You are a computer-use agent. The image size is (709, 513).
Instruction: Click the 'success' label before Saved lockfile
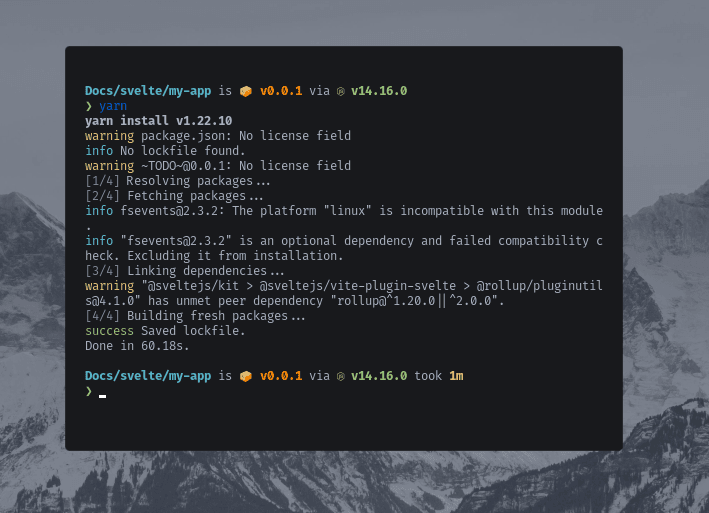pos(109,331)
